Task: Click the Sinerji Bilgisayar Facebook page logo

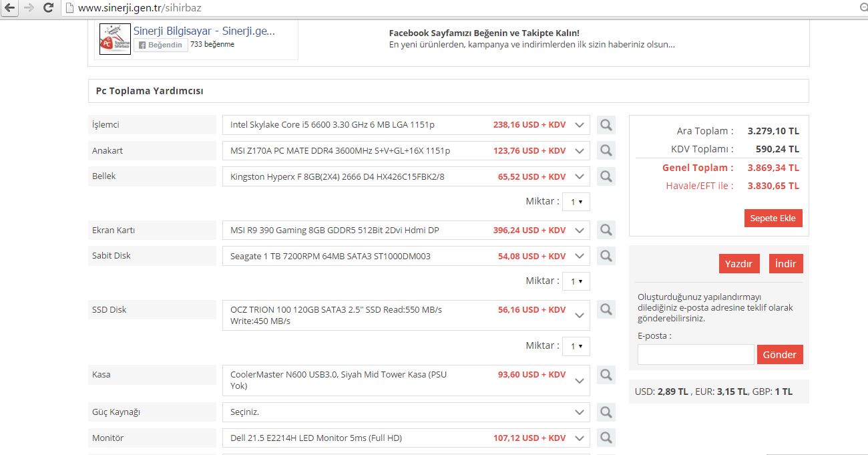Action: click(x=115, y=39)
